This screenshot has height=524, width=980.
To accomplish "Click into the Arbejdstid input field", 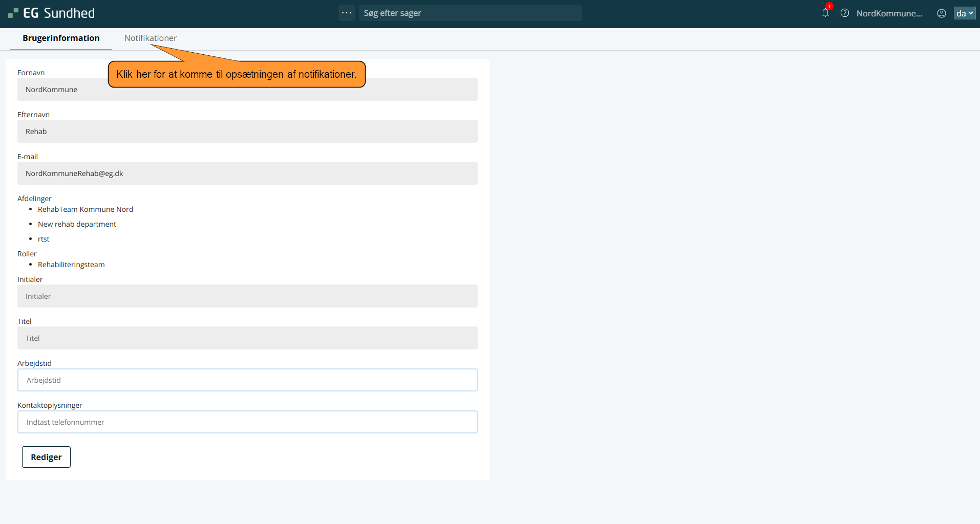I will 247,380.
